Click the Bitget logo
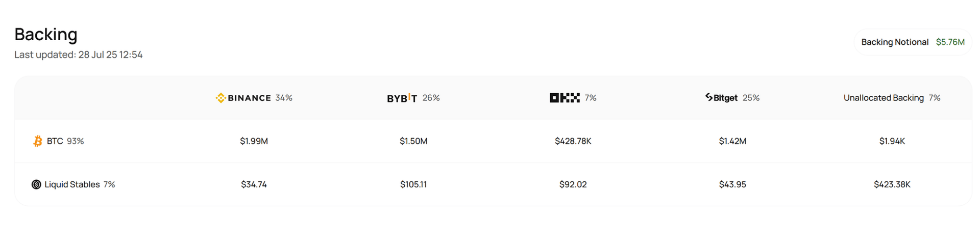Screen dimensions: 980x244 click(721, 97)
